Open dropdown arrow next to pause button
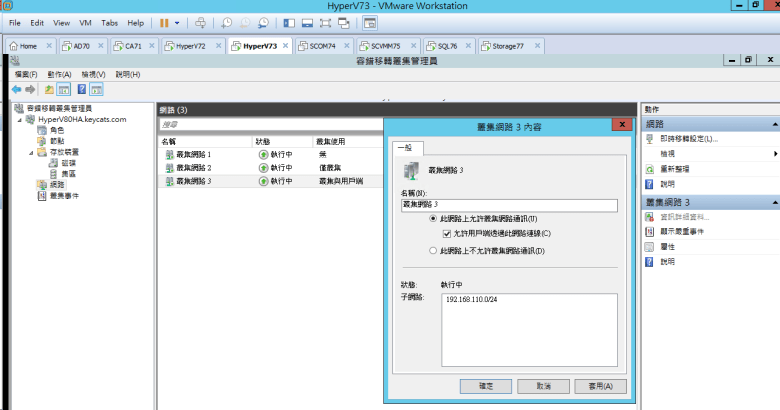 178,22
